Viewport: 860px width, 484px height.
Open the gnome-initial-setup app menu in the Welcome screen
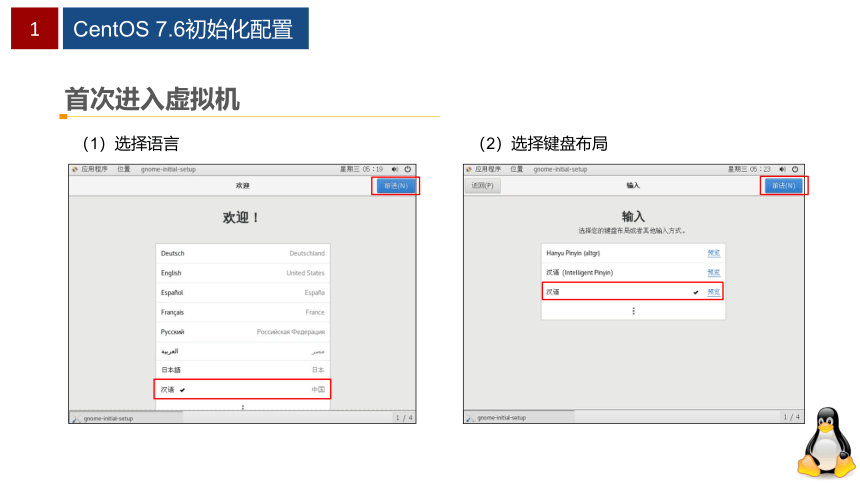pos(168,169)
